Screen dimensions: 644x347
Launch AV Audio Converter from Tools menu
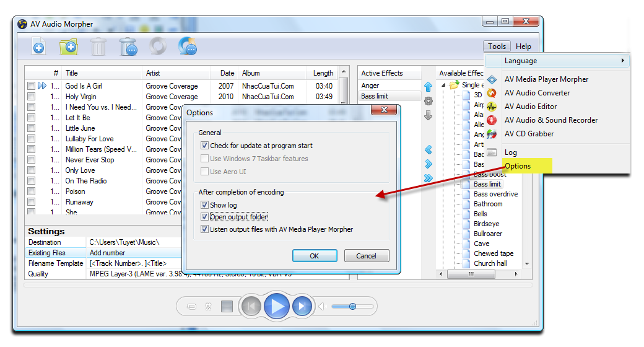click(537, 93)
